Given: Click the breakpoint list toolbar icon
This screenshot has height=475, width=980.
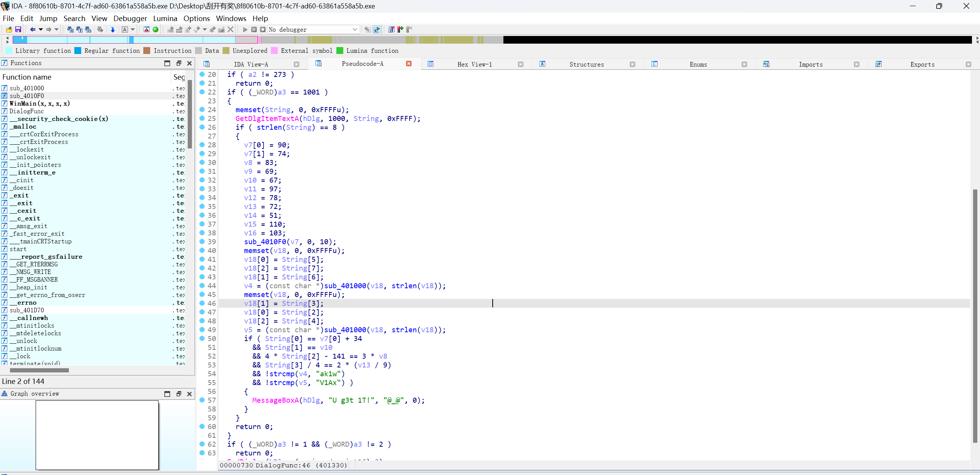Looking at the screenshot, I should coord(391,29).
